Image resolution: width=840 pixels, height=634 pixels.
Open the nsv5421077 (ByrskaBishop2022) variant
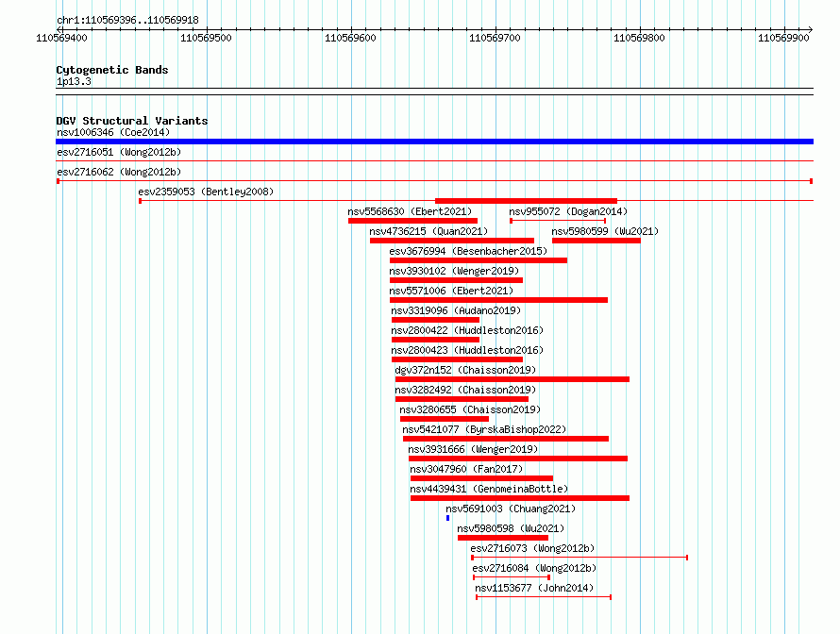point(484,429)
